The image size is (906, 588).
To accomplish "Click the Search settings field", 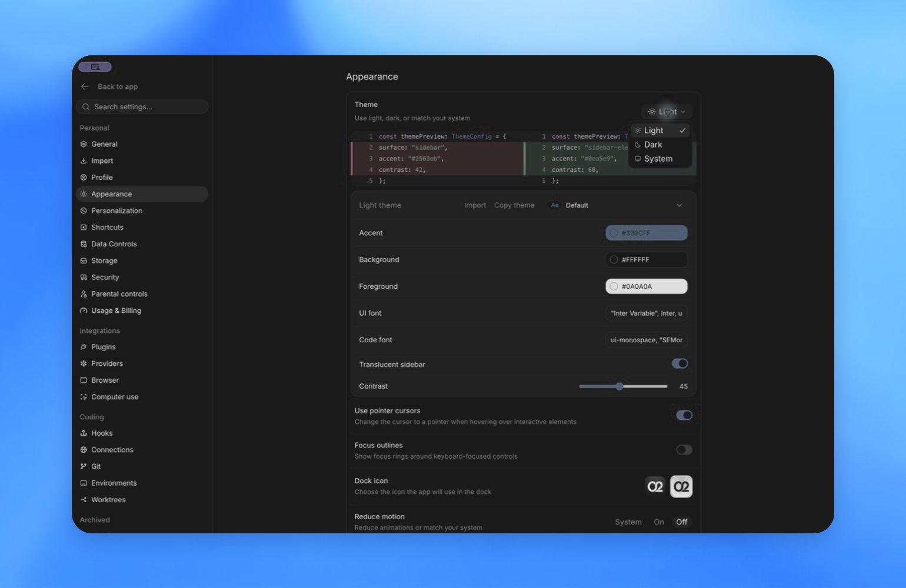I will (x=142, y=106).
